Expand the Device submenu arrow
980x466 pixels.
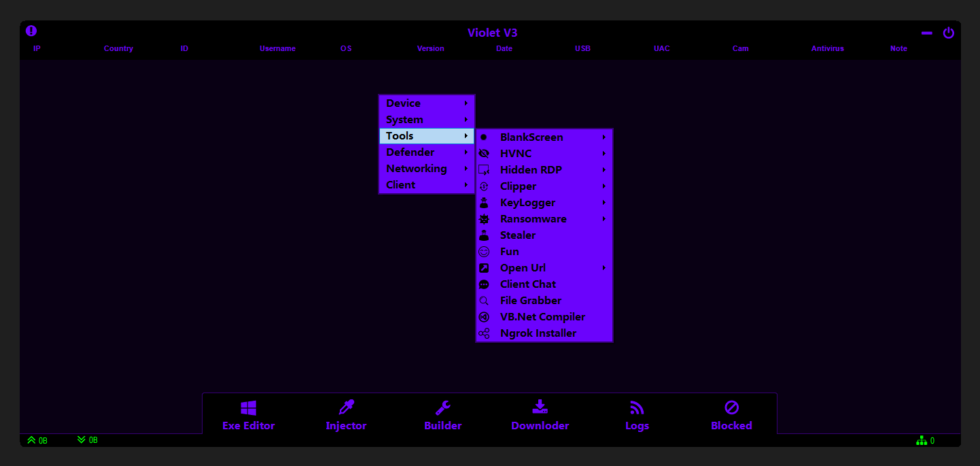(x=466, y=103)
